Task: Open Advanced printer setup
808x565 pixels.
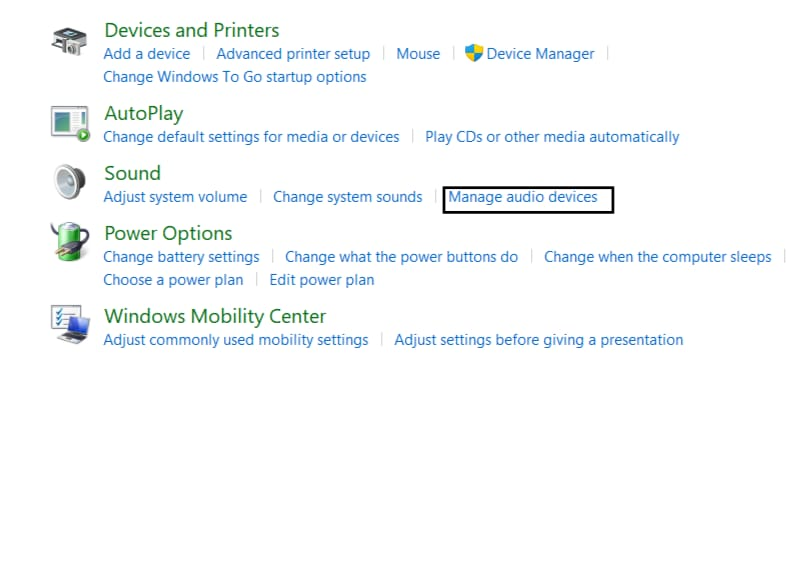Action: (293, 54)
